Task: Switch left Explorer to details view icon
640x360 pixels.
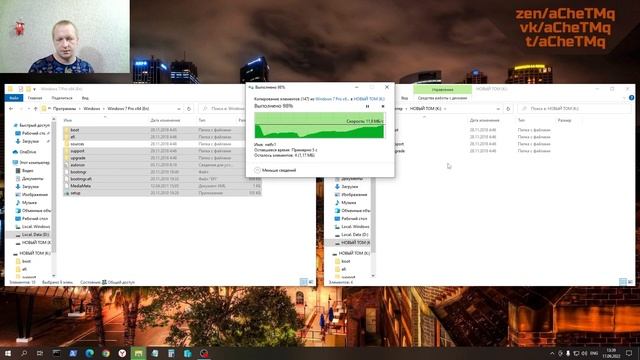Action: pyautogui.click(x=303, y=282)
